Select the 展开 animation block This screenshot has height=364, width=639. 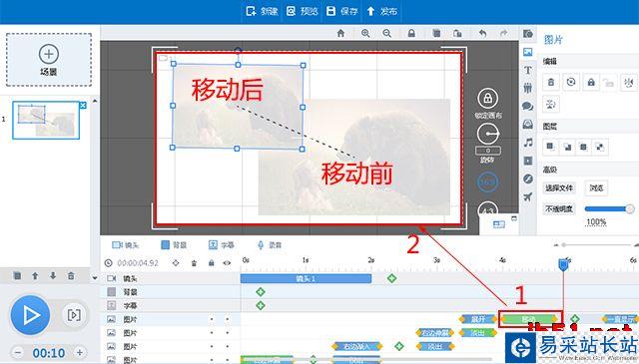pyautogui.click(x=478, y=319)
